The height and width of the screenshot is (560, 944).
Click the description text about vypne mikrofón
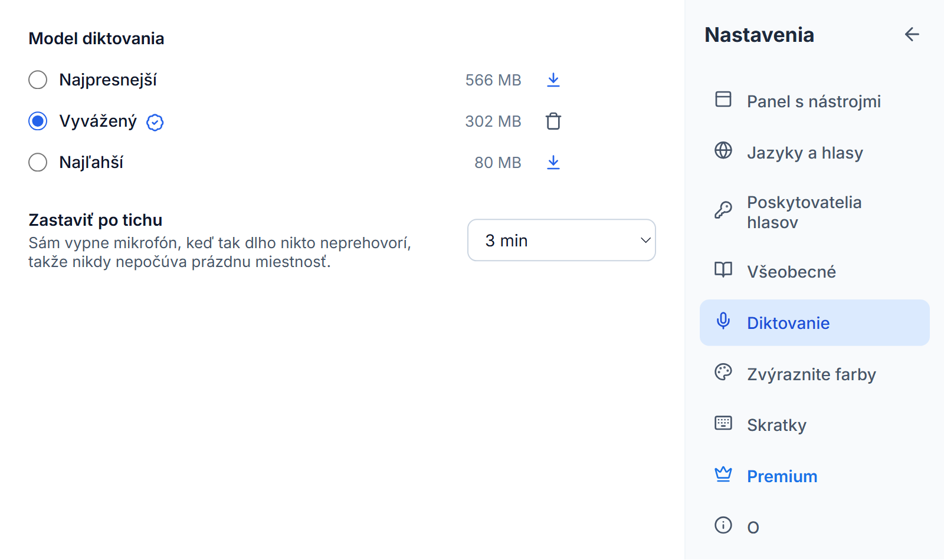click(x=219, y=252)
